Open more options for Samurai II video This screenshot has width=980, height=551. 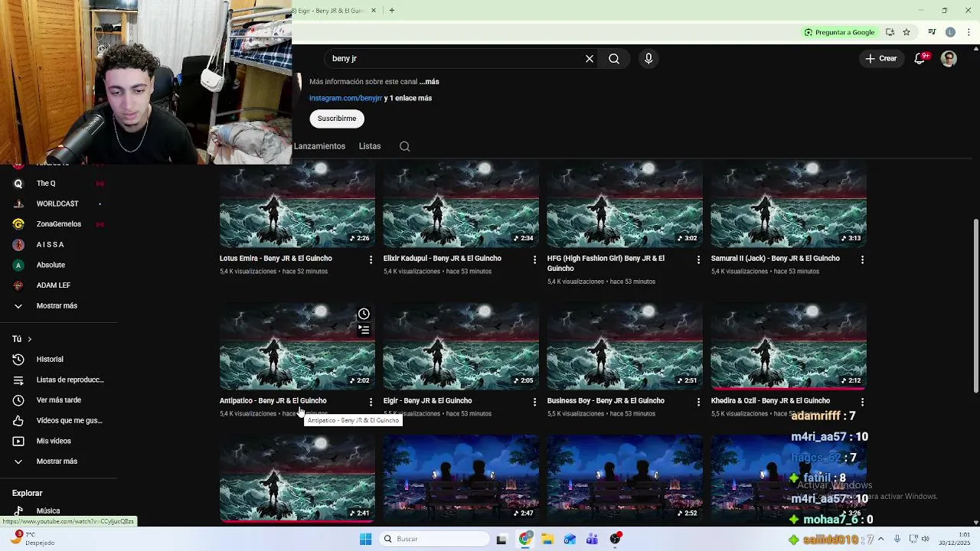862,260
